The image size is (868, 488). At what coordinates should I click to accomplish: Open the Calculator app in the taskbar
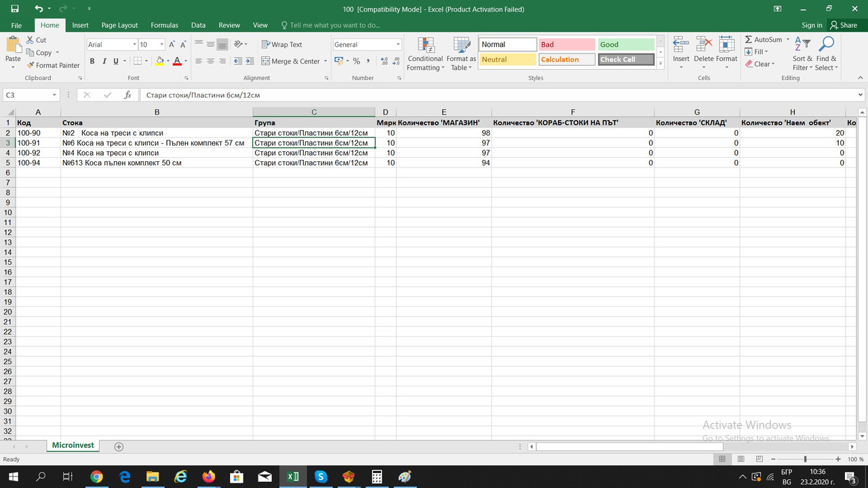click(377, 476)
